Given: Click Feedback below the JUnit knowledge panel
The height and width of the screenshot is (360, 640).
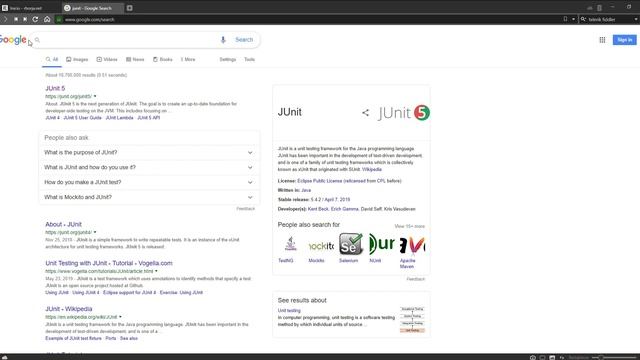Looking at the screenshot, I should click(416, 279).
